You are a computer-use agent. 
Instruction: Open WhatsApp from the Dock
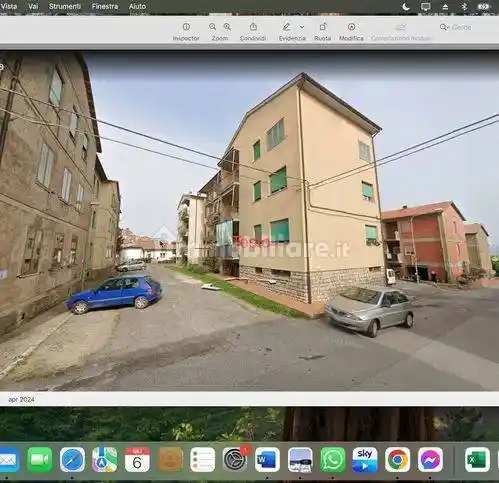click(x=333, y=460)
